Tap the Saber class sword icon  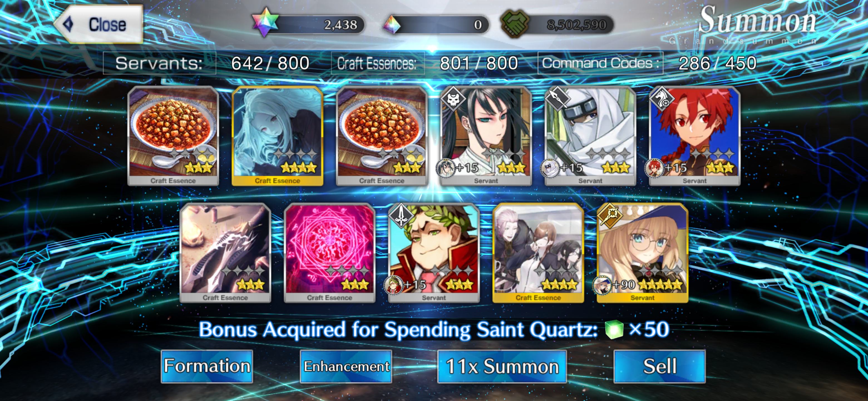coord(401,215)
